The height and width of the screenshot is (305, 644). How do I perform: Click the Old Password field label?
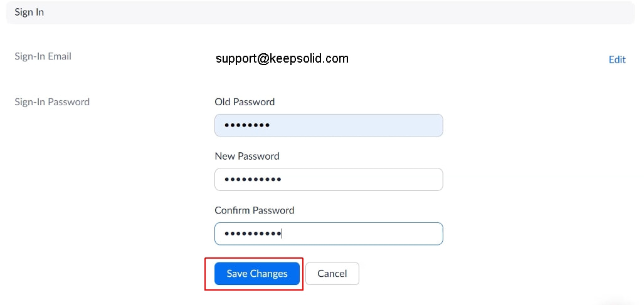(245, 101)
